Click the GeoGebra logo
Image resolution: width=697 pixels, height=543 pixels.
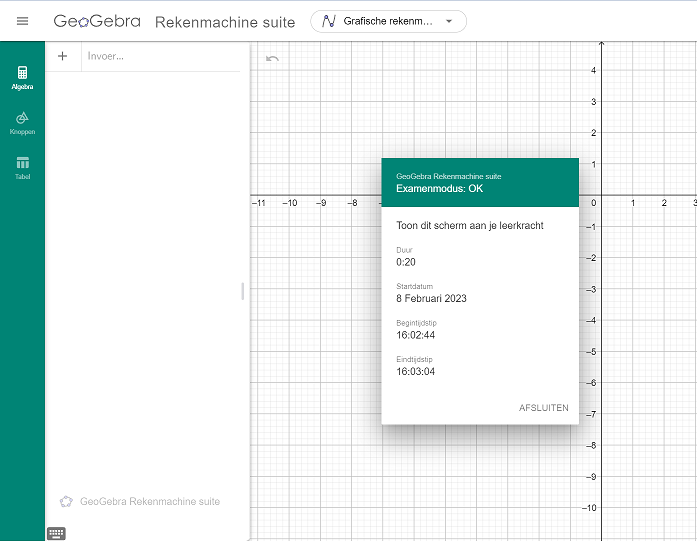pos(97,21)
